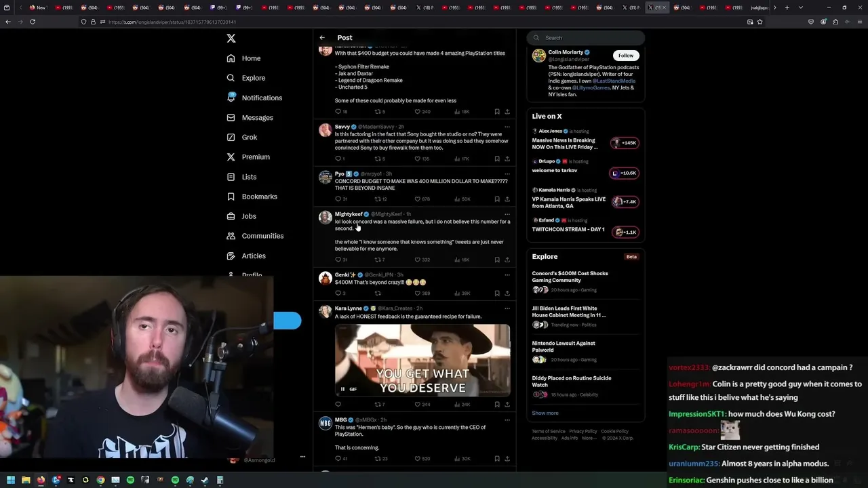
Task: Reload the page in the browser toolbar
Action: point(33,22)
